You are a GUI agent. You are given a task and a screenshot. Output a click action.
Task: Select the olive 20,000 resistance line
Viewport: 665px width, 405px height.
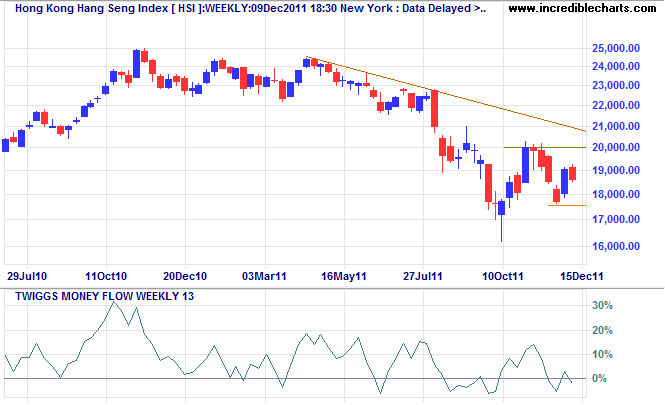(545, 147)
